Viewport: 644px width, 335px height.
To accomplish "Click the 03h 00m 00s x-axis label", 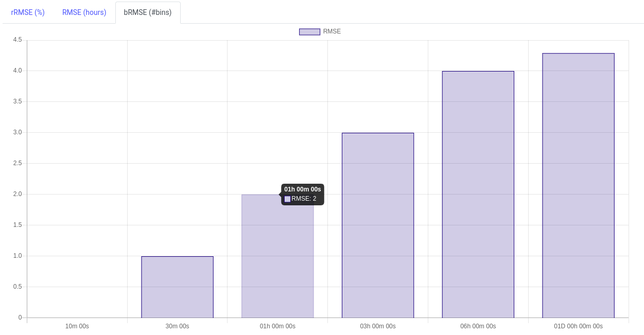I will (378, 326).
